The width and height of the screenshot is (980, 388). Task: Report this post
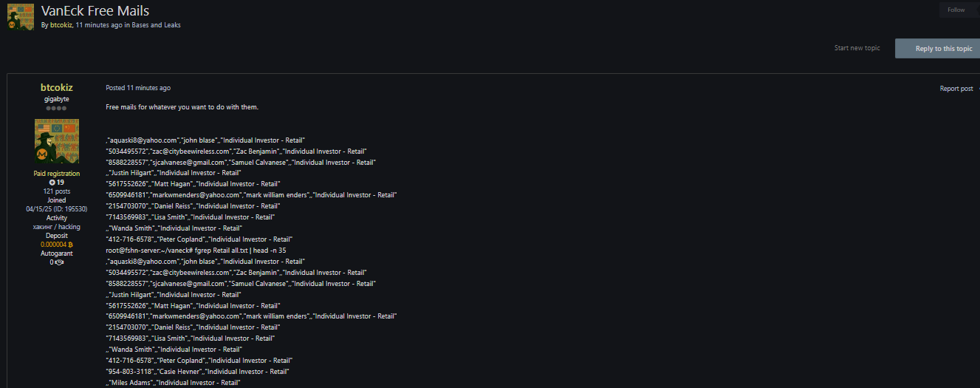point(956,89)
